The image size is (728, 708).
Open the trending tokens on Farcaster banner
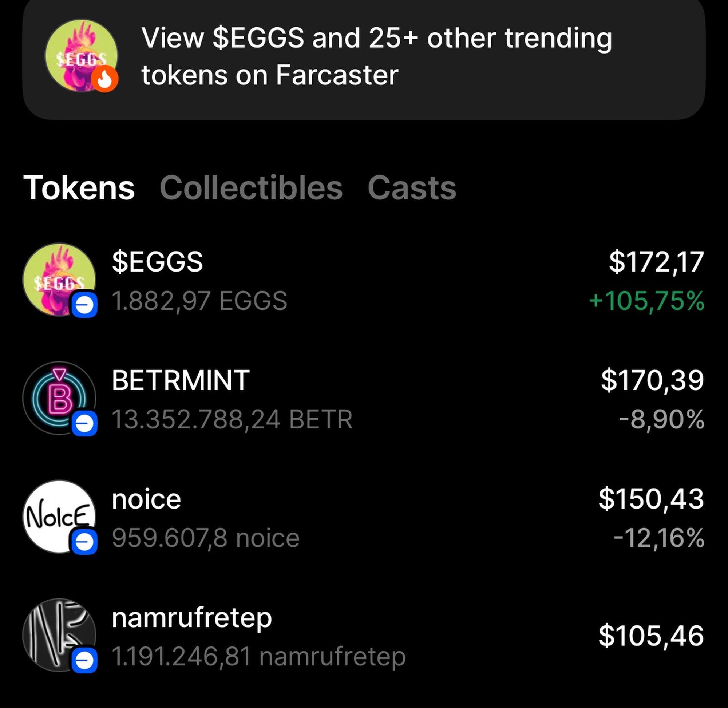coord(376,56)
